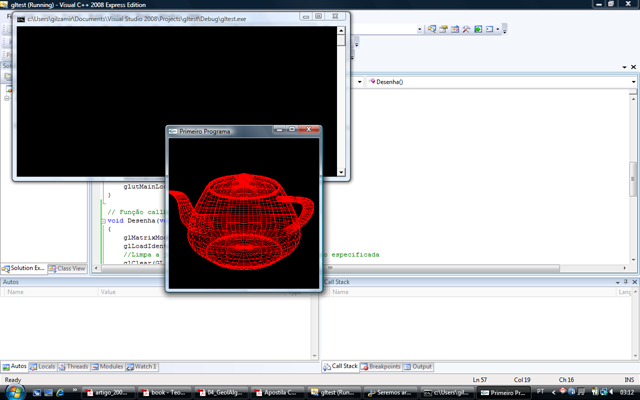Open the Properties Window toolbar icon
The image size is (640, 400).
coord(443,29)
